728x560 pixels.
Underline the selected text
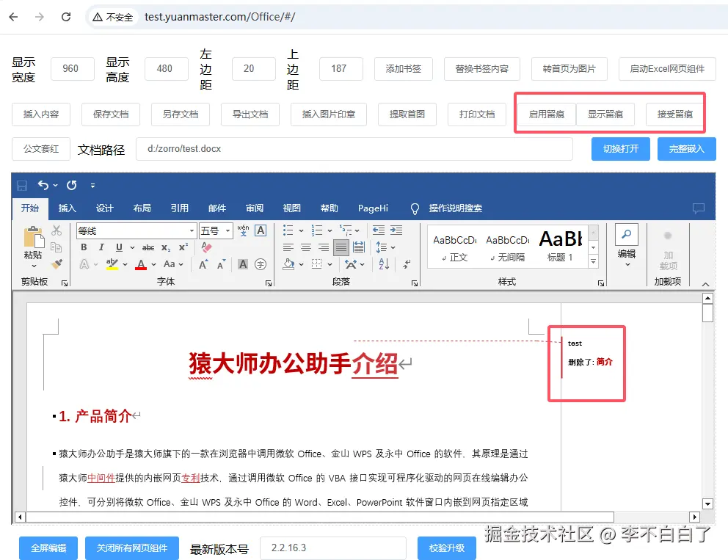[x=118, y=247]
